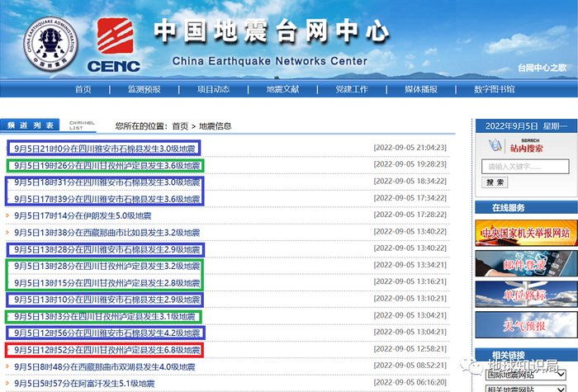This screenshot has height=392, width=578.
Task: Open the 首页 navigation menu item
Action: (x=83, y=89)
